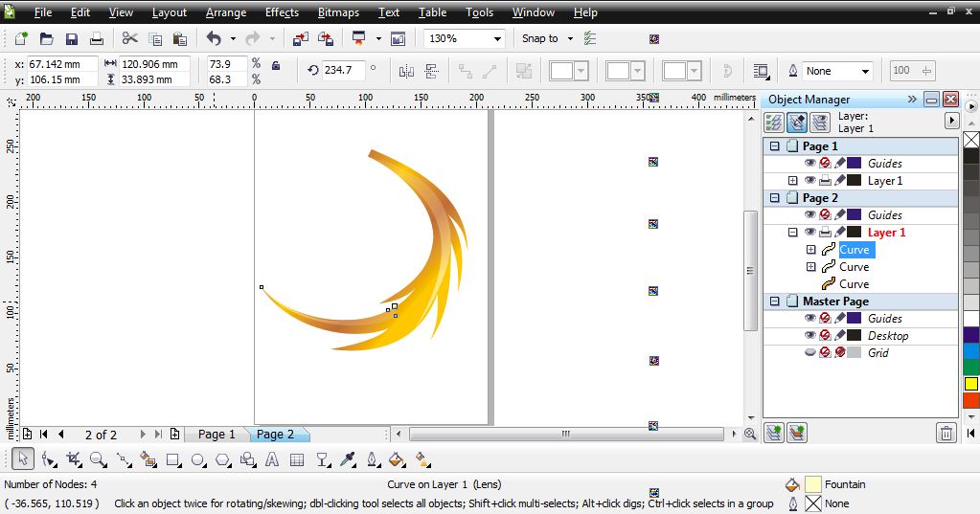The height and width of the screenshot is (514, 980).
Task: Select the no-color X swatch in palette
Action: click(971, 140)
